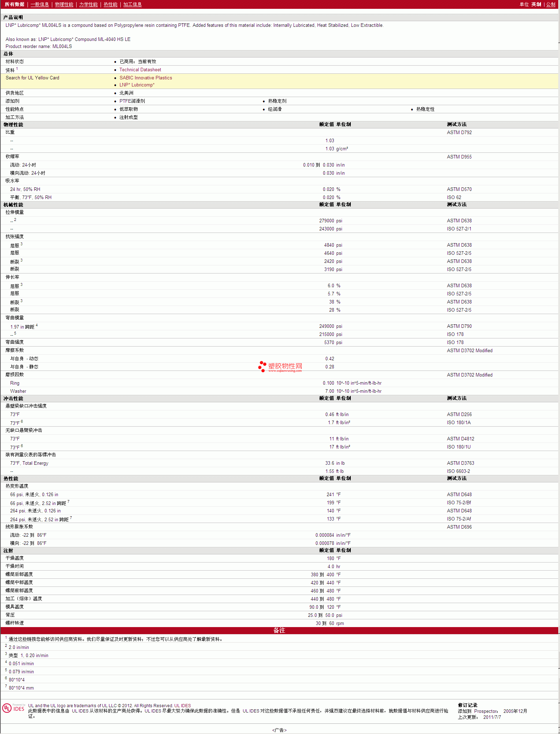Screen dimensions: 560x734
Task: Click the Search for UL Yellow Card label
Action: [32, 78]
